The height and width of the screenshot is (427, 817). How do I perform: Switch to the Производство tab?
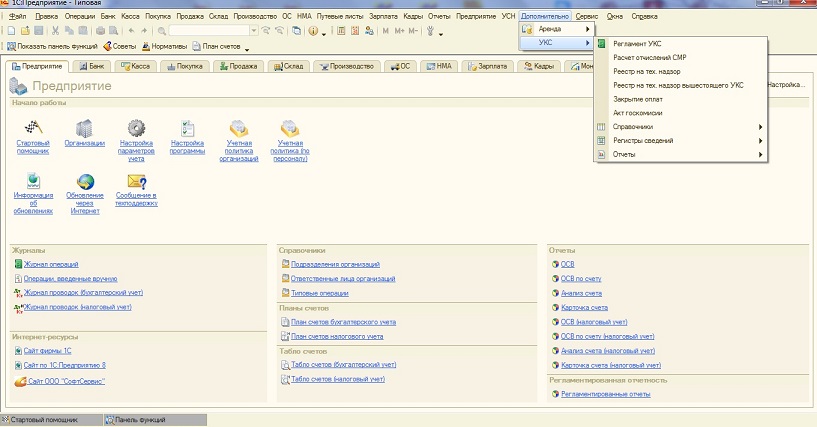click(347, 66)
